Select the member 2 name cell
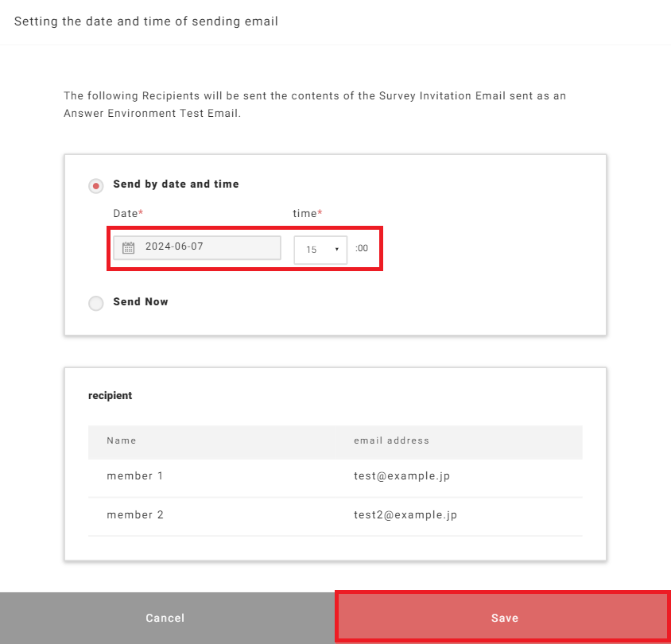 [x=135, y=514]
